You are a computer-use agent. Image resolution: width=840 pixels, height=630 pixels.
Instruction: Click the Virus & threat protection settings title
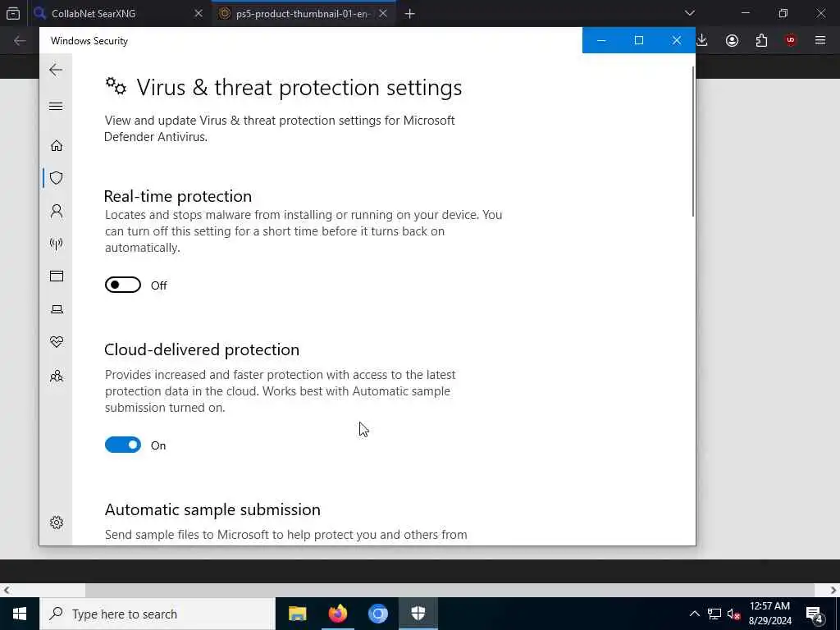click(x=299, y=87)
